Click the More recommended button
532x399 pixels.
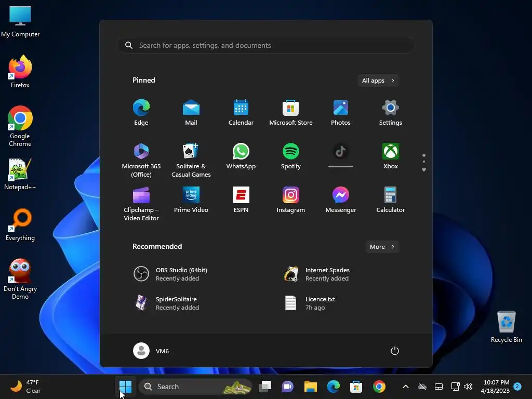point(382,247)
